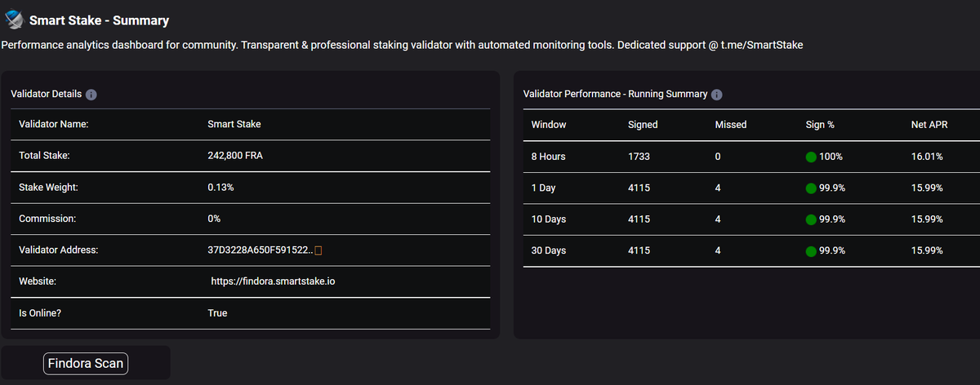Open the Validator Performance info icon
This screenshot has height=385, width=980.
[x=716, y=95]
